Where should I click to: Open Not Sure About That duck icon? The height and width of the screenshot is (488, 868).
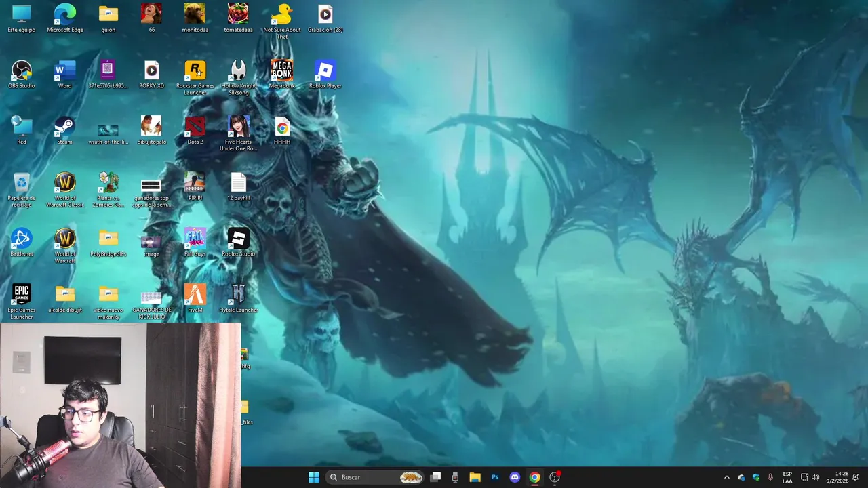point(282,21)
